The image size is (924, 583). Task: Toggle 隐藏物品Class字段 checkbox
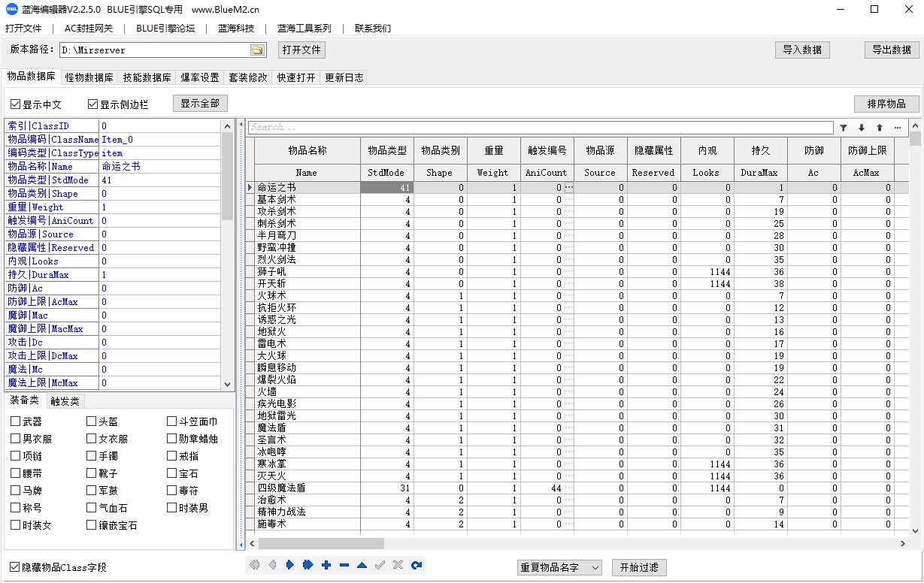point(15,567)
